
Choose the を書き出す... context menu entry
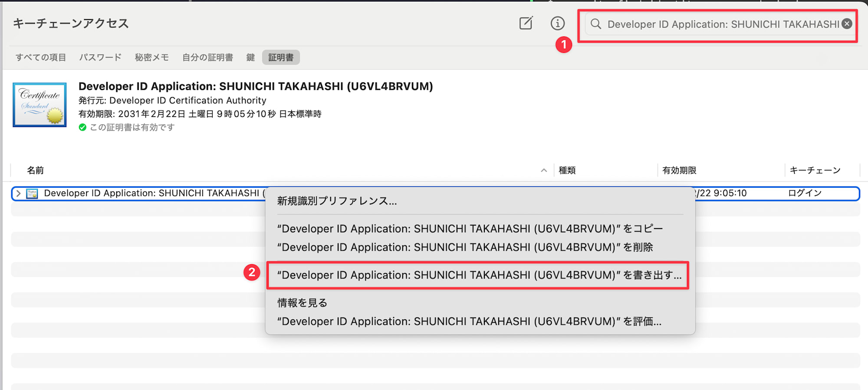(x=480, y=275)
